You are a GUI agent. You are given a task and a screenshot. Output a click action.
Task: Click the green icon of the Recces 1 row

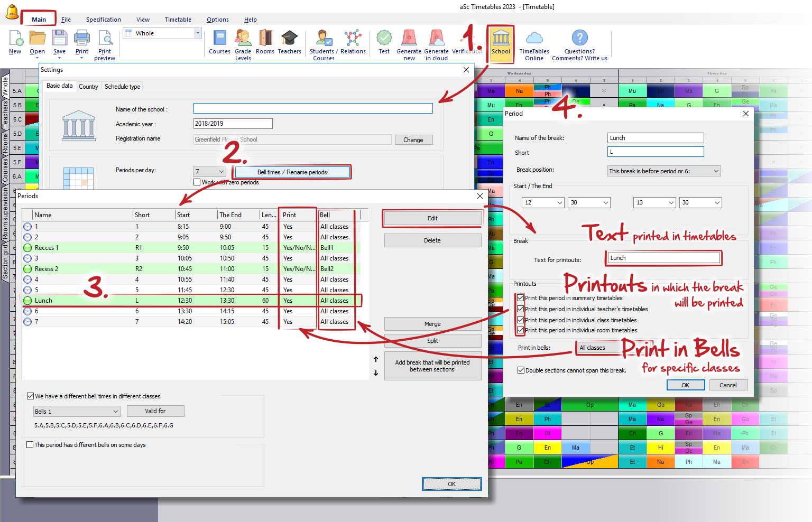(27, 248)
